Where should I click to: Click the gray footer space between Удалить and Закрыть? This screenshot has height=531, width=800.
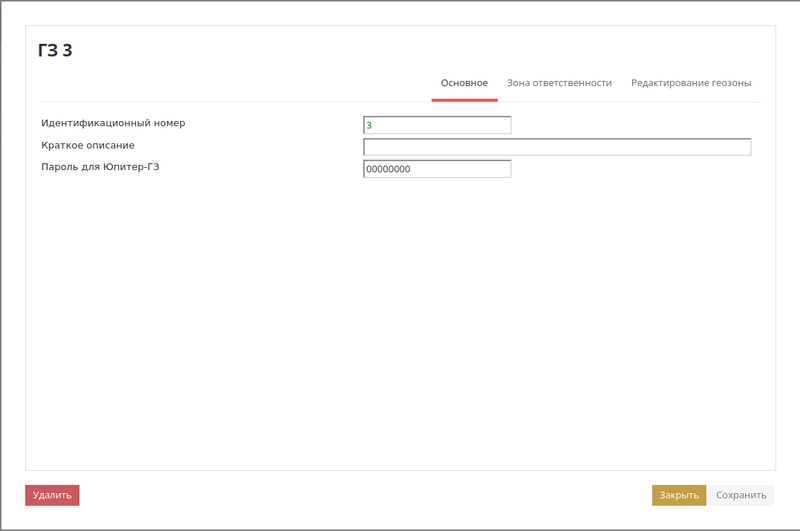360,495
